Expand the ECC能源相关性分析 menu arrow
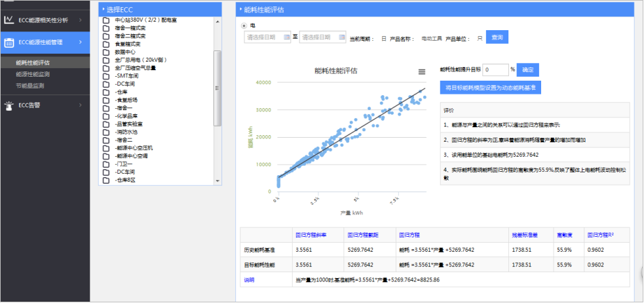 [80, 20]
